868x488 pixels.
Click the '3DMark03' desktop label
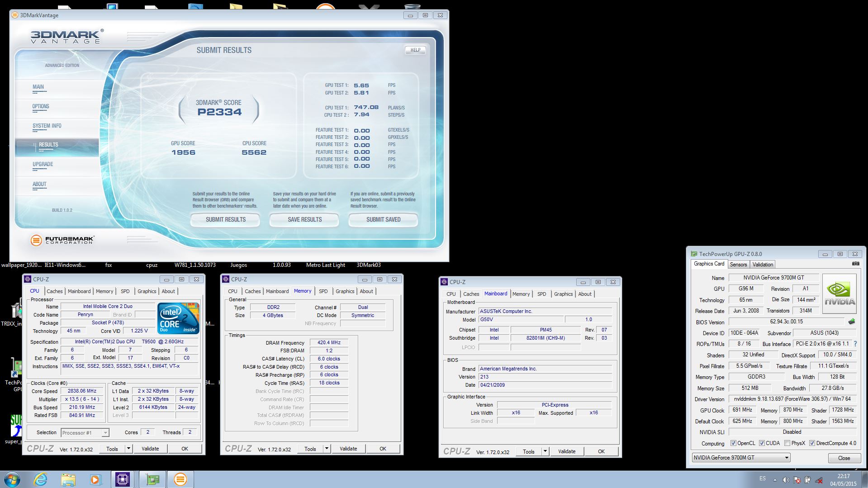pos(369,265)
